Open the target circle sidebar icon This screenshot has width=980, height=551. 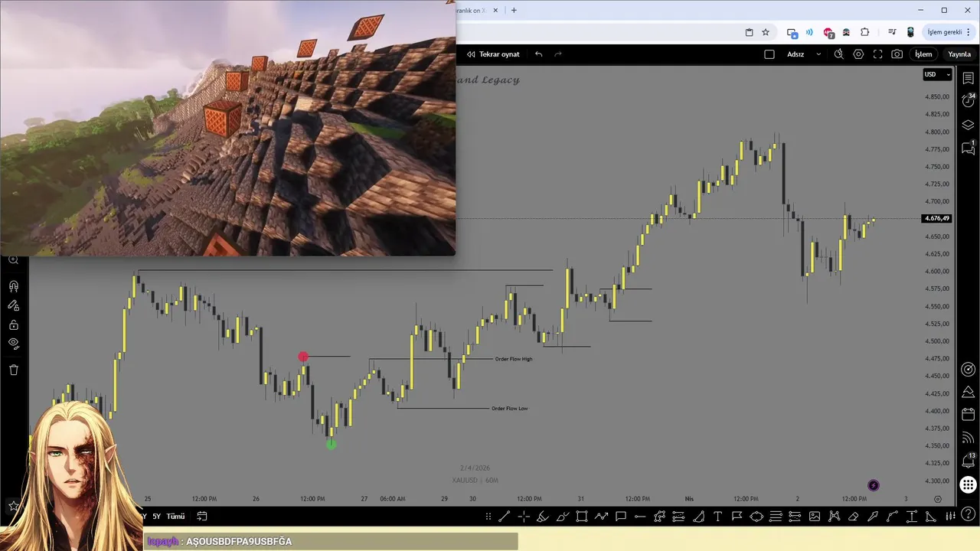click(969, 370)
